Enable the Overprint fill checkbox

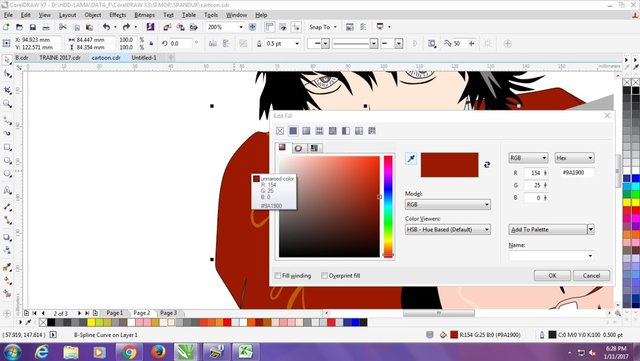tap(324, 276)
